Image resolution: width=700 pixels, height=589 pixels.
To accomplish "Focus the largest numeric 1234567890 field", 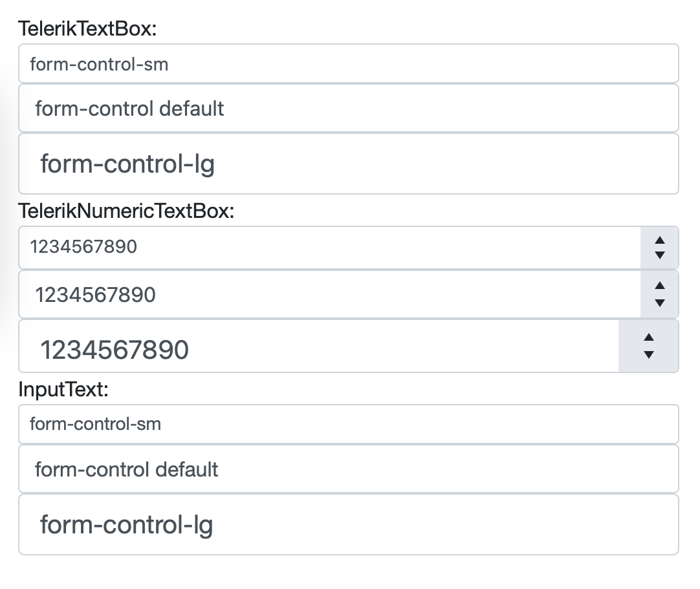I will (x=318, y=350).
